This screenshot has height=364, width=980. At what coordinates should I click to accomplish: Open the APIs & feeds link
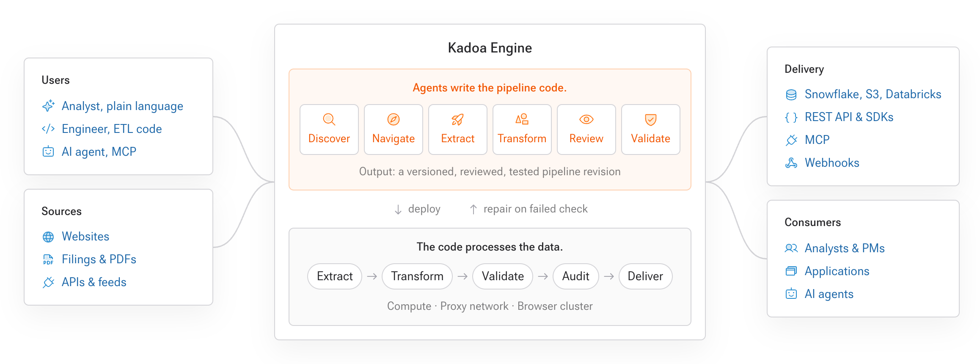[94, 282]
